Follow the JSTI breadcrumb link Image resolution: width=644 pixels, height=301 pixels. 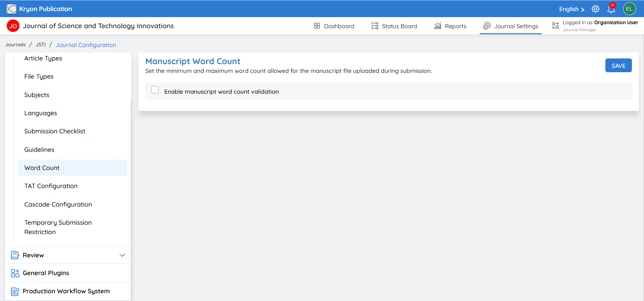click(x=41, y=45)
